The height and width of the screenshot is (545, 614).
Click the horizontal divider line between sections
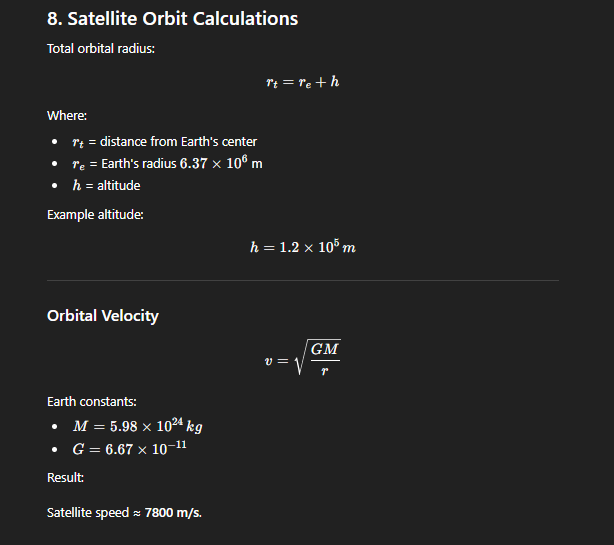tap(302, 281)
